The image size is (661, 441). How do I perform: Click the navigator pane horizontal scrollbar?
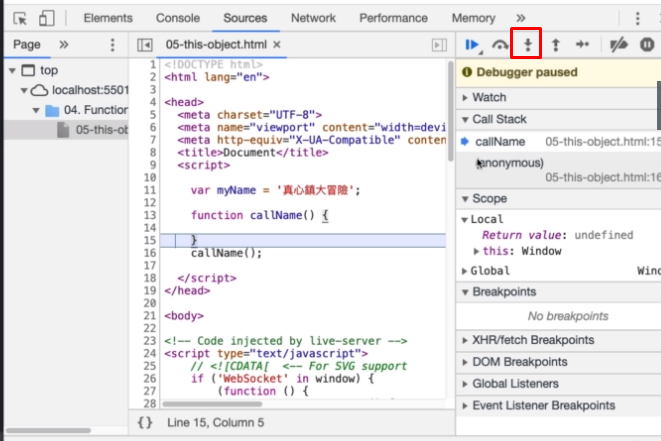coord(48,430)
